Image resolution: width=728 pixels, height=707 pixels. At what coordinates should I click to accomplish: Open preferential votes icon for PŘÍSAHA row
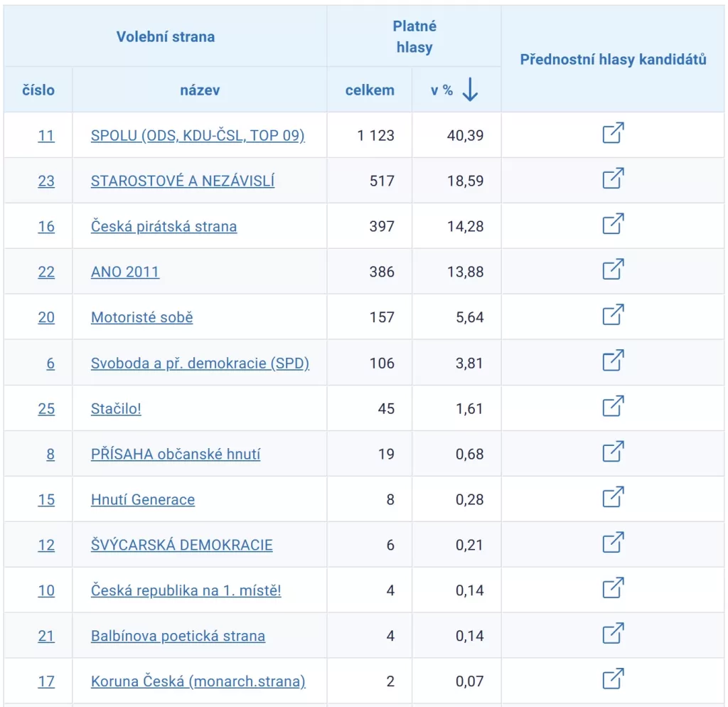click(613, 452)
